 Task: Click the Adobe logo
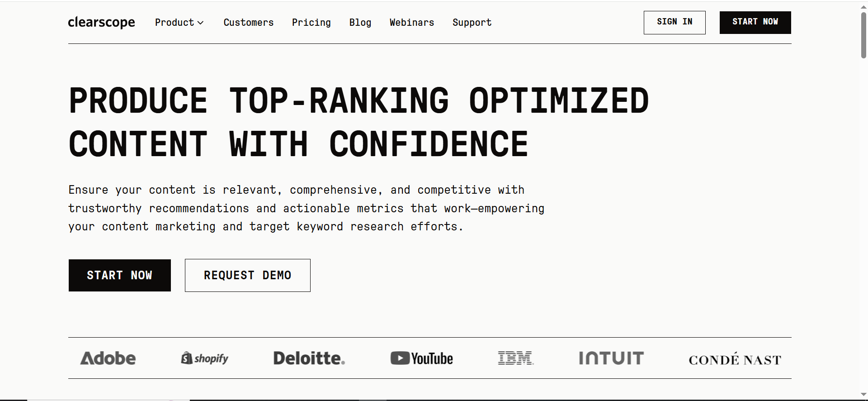(x=108, y=358)
